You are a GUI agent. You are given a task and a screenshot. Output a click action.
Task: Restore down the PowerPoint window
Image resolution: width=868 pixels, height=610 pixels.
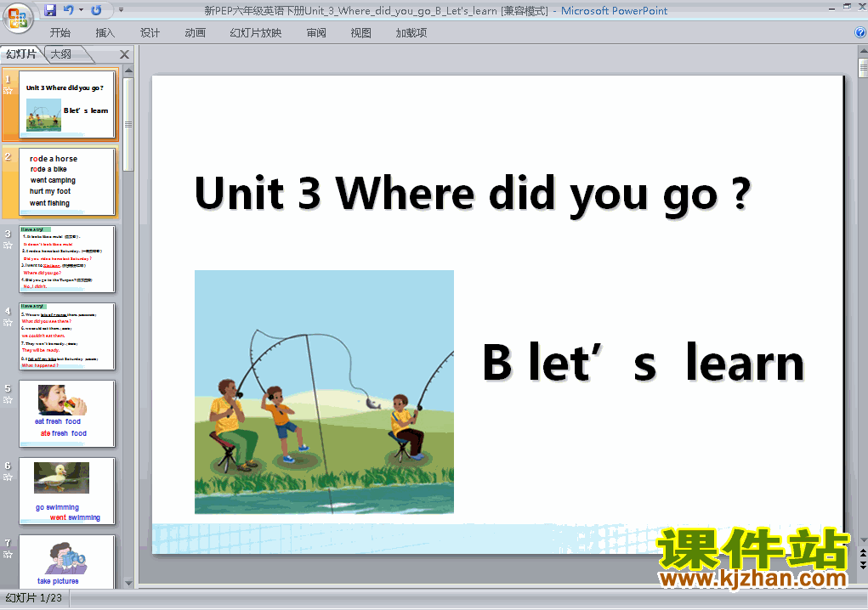click(847, 7)
